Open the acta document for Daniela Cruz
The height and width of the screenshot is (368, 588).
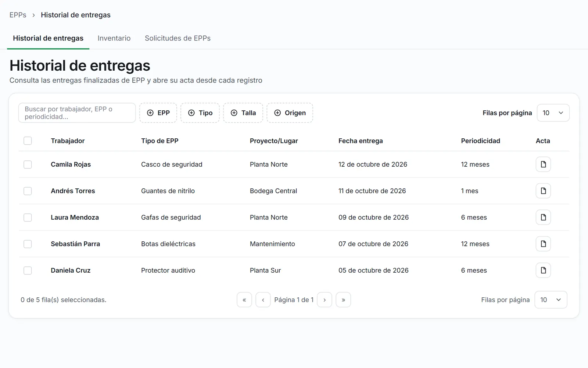[x=543, y=270]
